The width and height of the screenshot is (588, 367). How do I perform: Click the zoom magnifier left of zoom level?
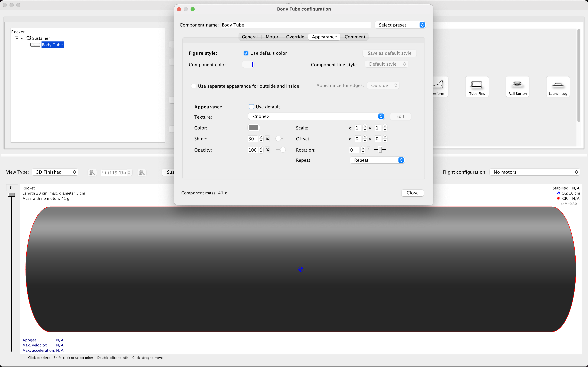pyautogui.click(x=92, y=172)
